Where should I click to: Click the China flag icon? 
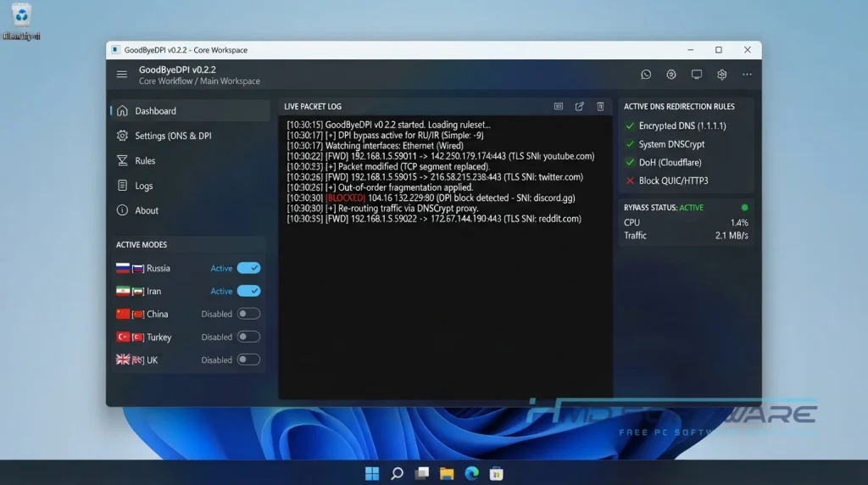(123, 314)
